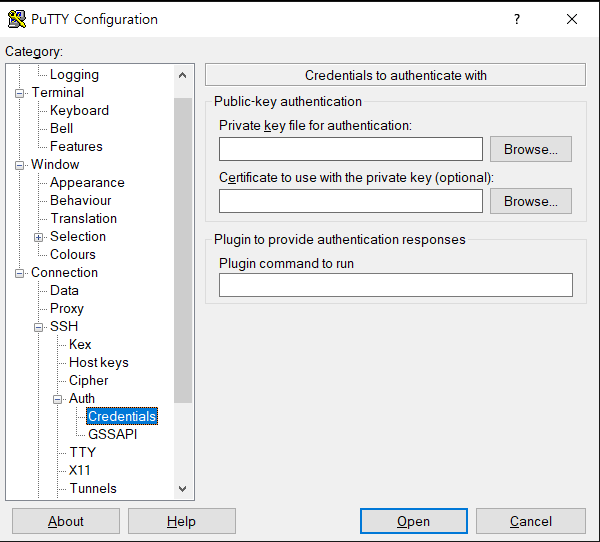
Task: Open the Colours category
Action: (73, 254)
